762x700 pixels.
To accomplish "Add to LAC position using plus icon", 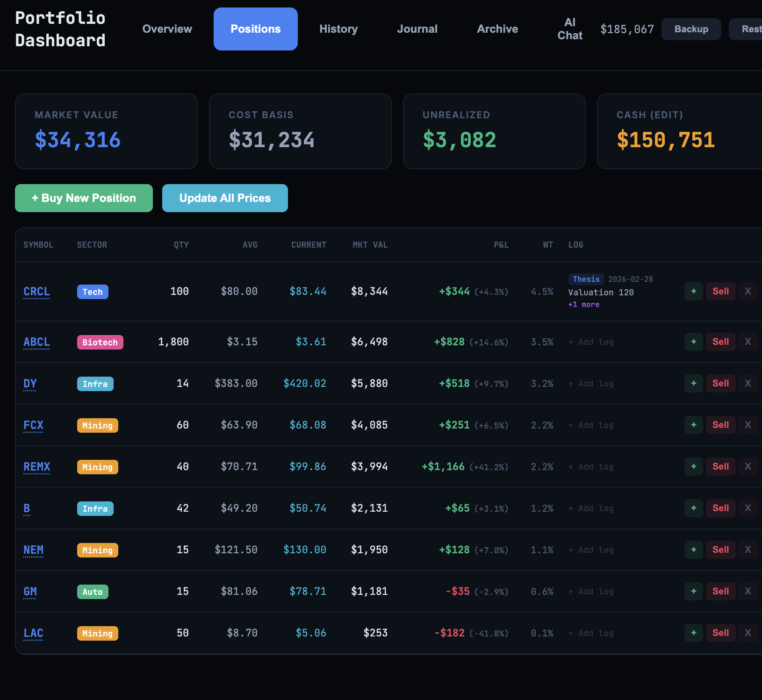I will [x=693, y=633].
